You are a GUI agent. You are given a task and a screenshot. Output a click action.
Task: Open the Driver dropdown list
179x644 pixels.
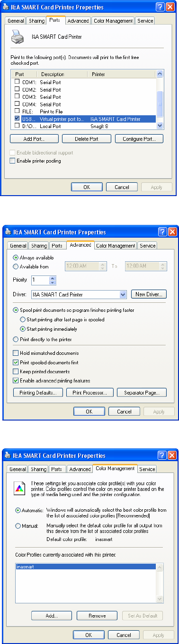coord(123,294)
